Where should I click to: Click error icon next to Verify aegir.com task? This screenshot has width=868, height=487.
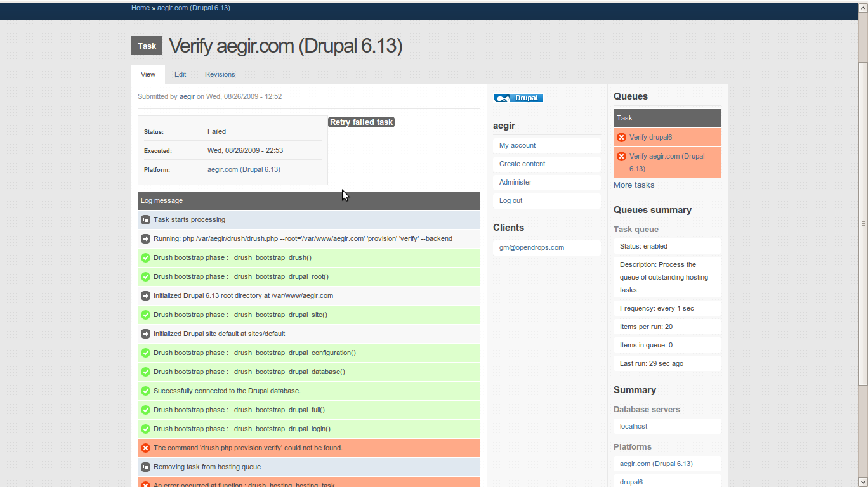[621, 157]
